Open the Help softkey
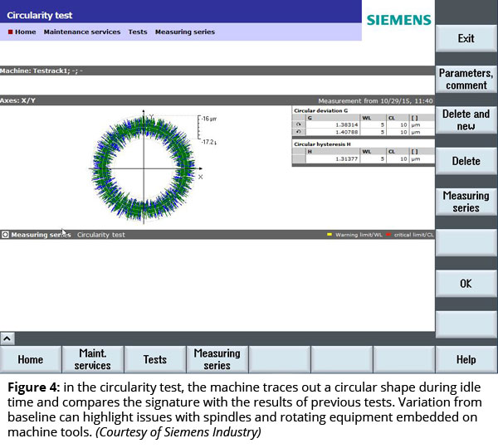Image resolution: width=498 pixels, height=448 pixels. pos(466,359)
